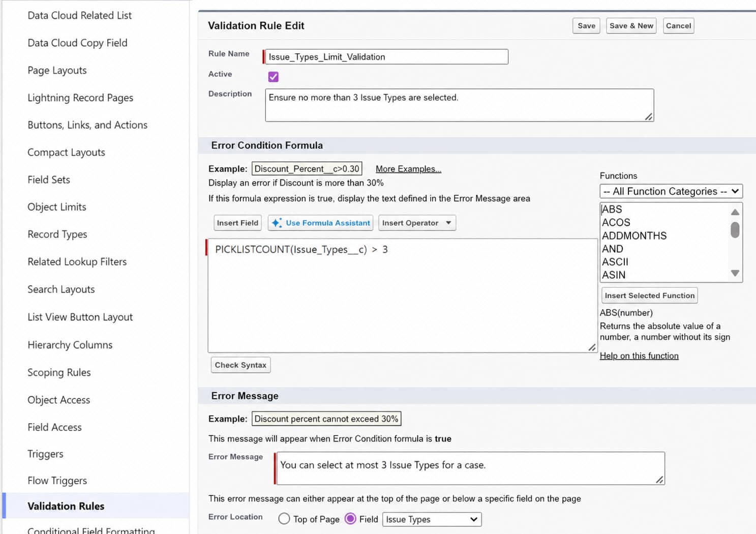Viewport: 756px width, 534px height.
Task: Go to Triggers in sidebar
Action: tap(45, 454)
